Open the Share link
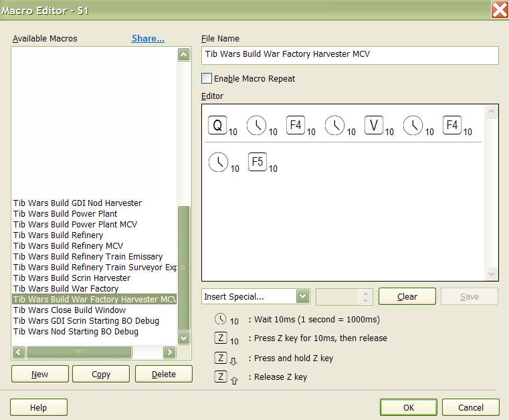The width and height of the screenshot is (509, 420). (148, 39)
